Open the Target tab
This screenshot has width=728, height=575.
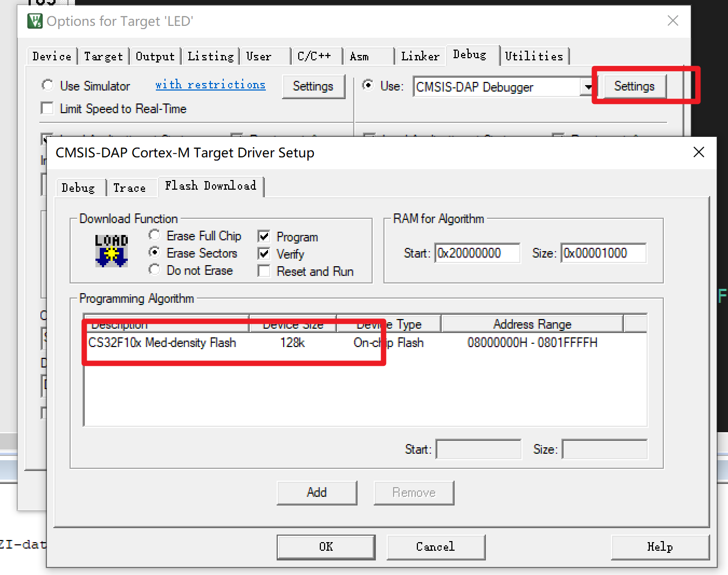[x=104, y=57]
